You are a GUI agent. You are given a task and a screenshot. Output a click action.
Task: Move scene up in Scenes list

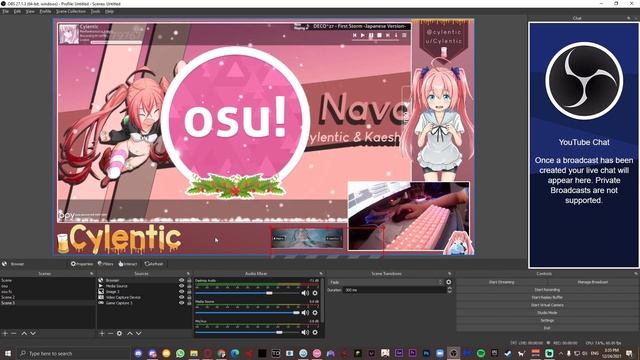point(24,333)
